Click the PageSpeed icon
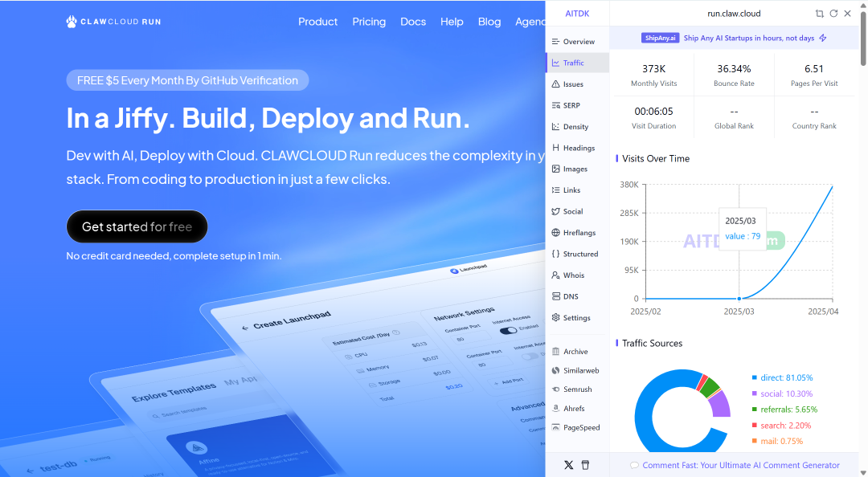The width and height of the screenshot is (868, 477). point(556,427)
